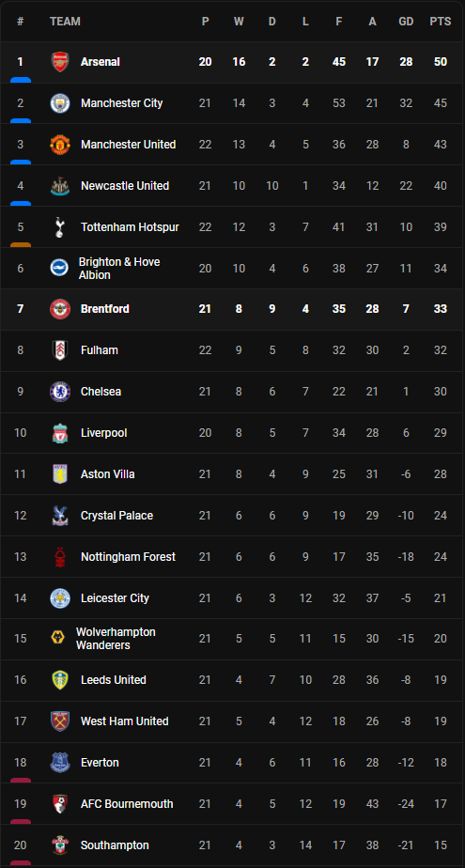This screenshot has width=465, height=868.
Task: Click the Newcastle United crest
Action: (60, 186)
